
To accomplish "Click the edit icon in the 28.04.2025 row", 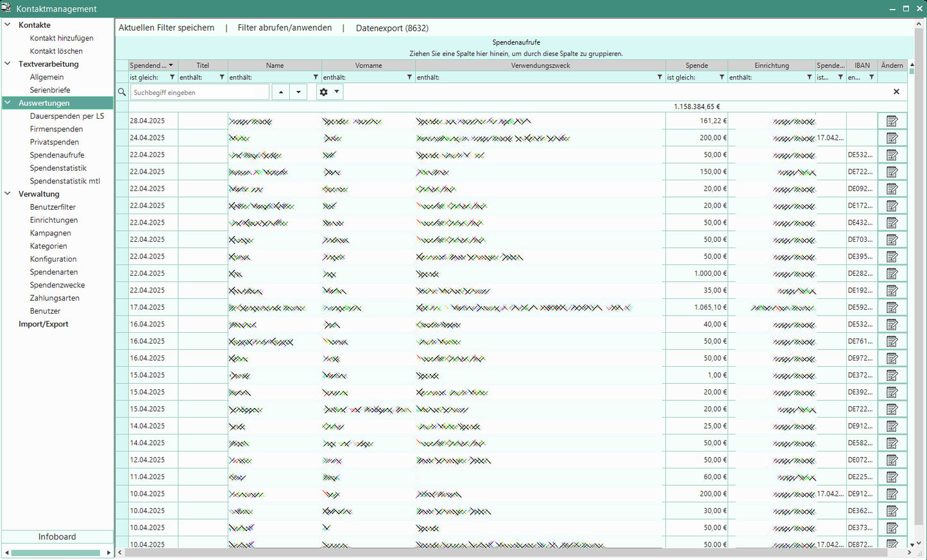I will pos(892,121).
